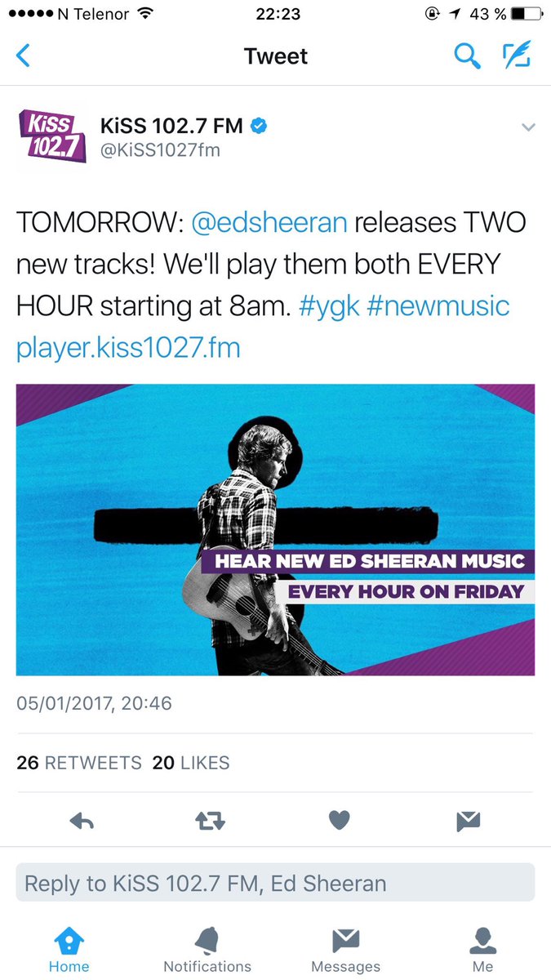The image size is (551, 980).
Task: Go back using the top-left arrow
Action: (23, 56)
